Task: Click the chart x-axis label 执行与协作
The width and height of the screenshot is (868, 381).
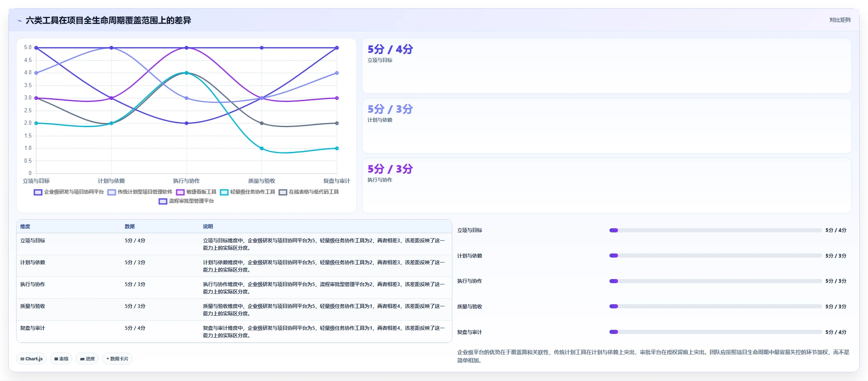Action: pos(186,181)
